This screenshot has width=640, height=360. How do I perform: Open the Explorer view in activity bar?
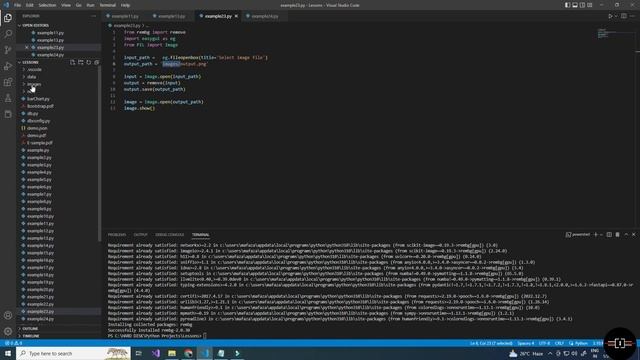point(8,18)
